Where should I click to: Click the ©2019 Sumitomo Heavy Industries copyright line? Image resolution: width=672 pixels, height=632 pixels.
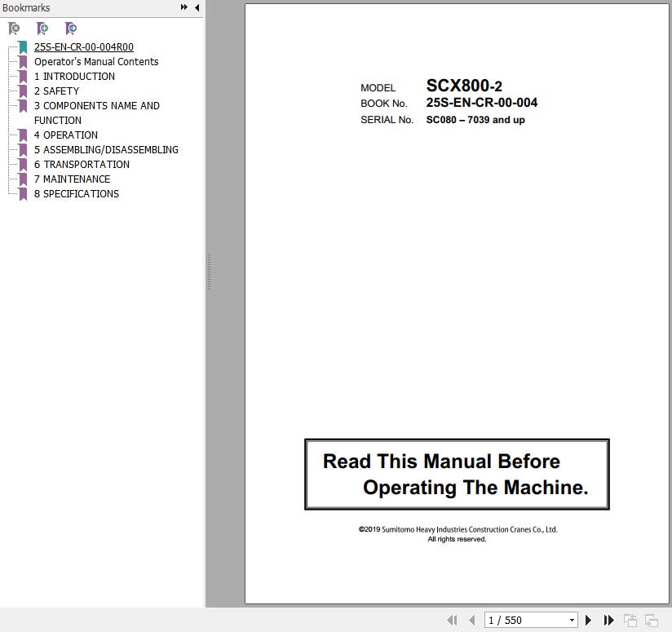coord(458,529)
